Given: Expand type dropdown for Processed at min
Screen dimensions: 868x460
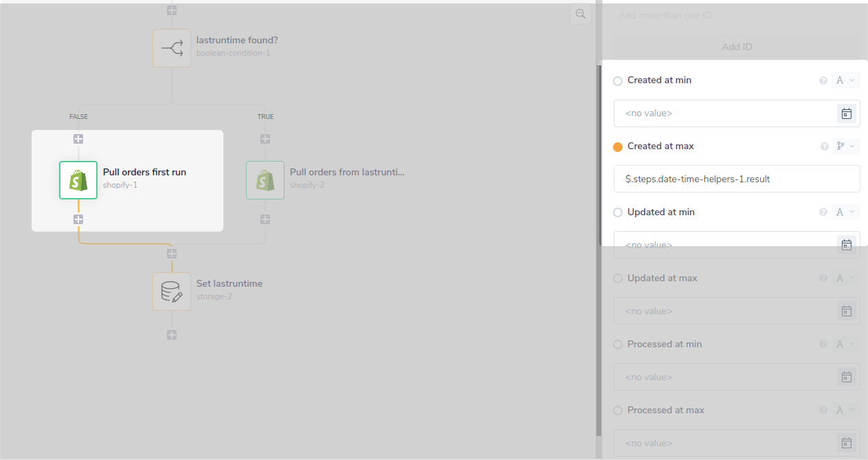Looking at the screenshot, I should click(x=845, y=344).
